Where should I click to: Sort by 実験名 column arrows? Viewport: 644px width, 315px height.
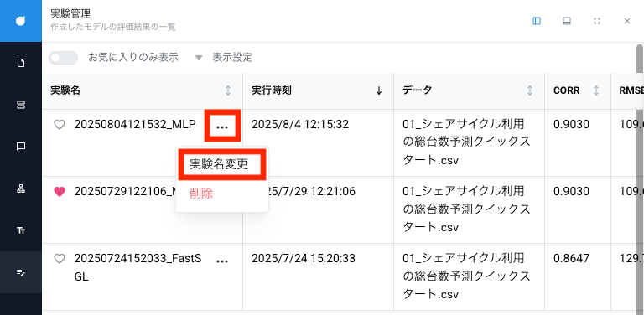coord(228,90)
